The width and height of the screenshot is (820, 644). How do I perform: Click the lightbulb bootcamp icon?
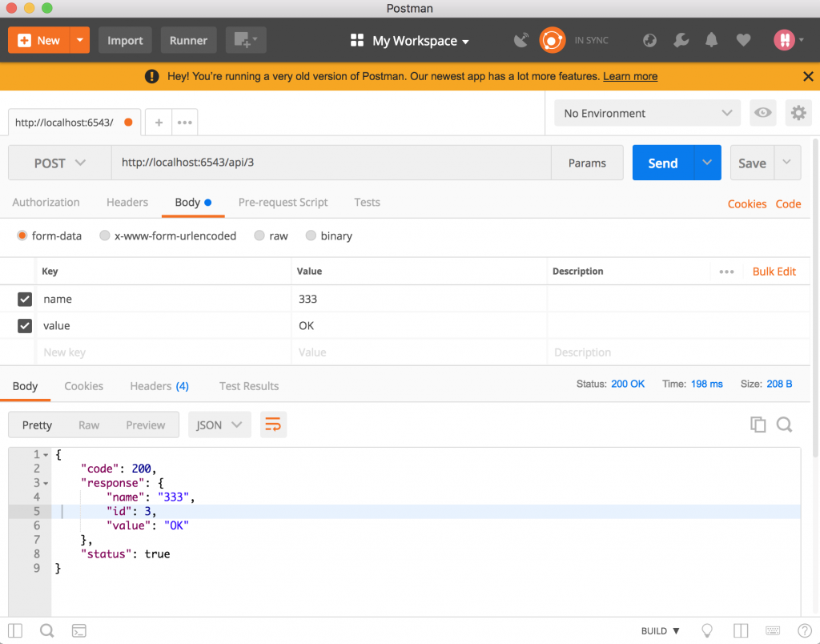pyautogui.click(x=707, y=631)
